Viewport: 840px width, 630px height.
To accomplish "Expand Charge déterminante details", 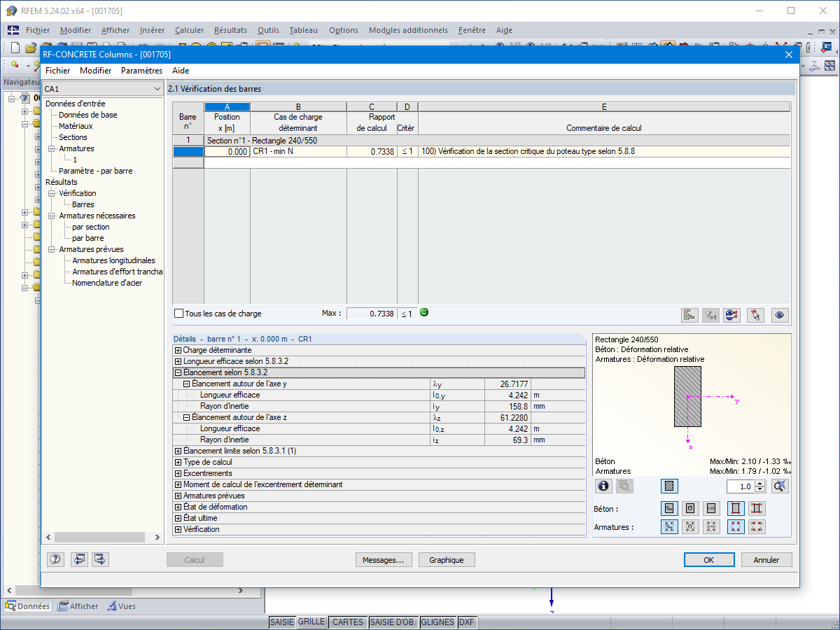I will point(178,350).
